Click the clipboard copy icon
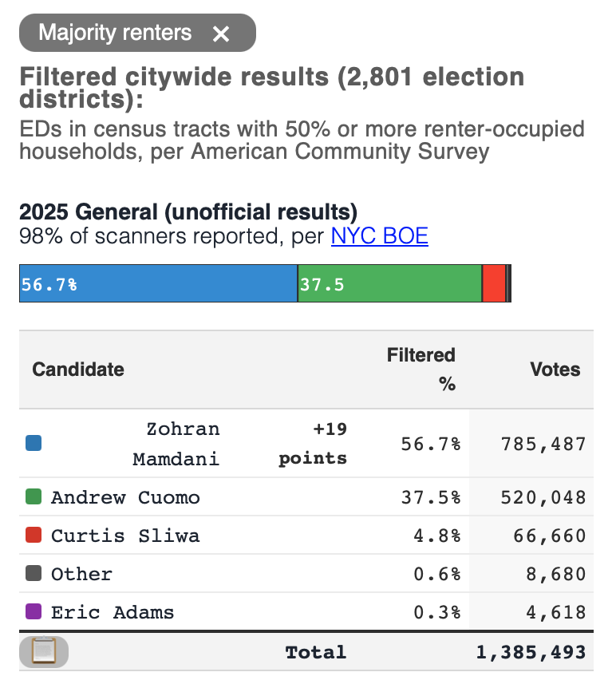Image resolution: width=616 pixels, height=680 pixels. (x=43, y=652)
